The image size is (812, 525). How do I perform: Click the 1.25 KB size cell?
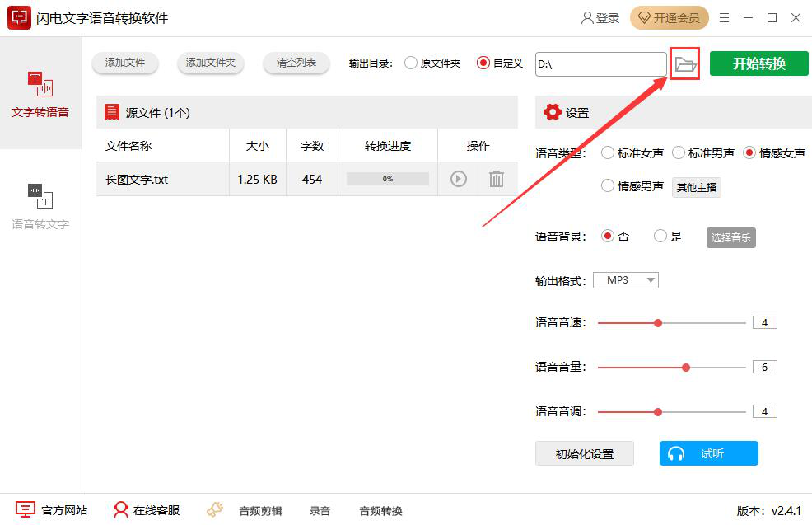pos(258,180)
